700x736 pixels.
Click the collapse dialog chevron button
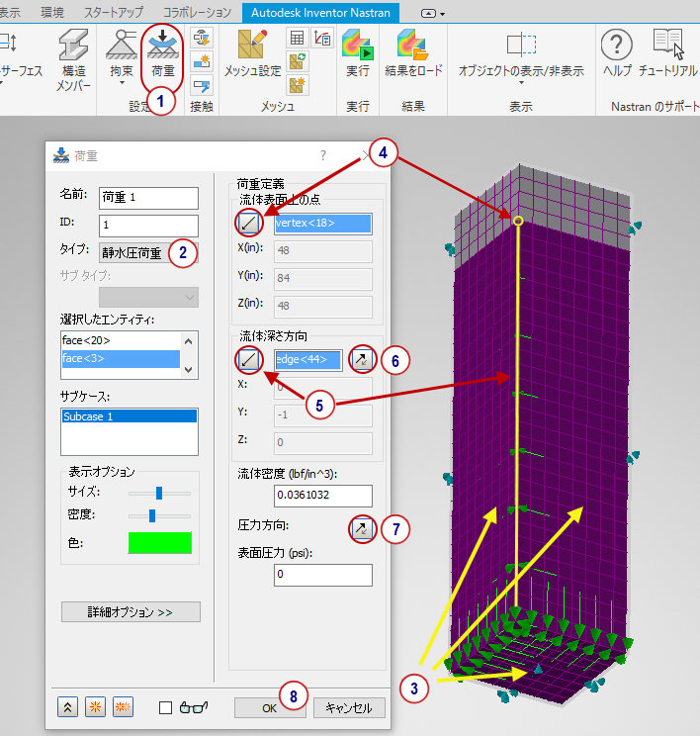tap(67, 707)
